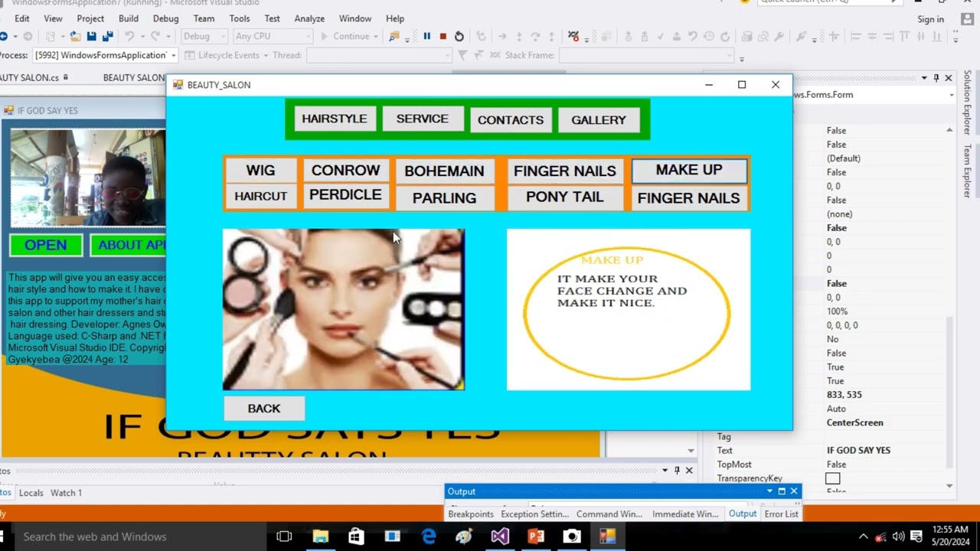Select the CenterScreen property value

(x=854, y=422)
